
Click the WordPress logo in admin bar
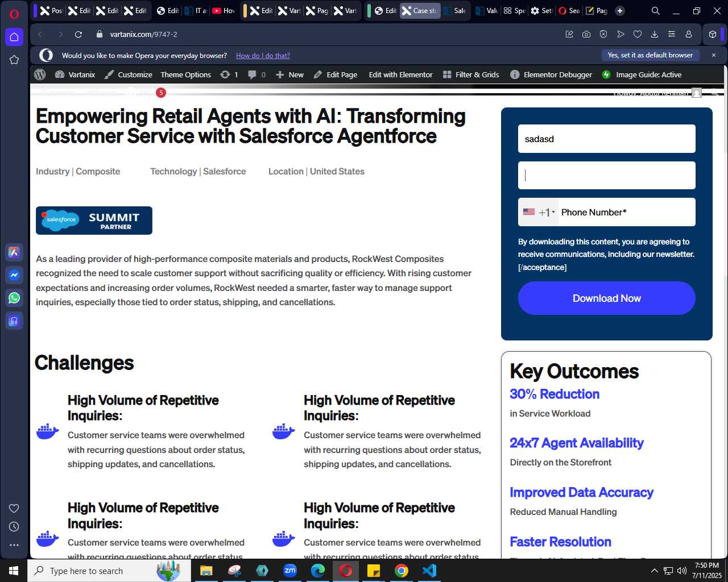tap(40, 74)
